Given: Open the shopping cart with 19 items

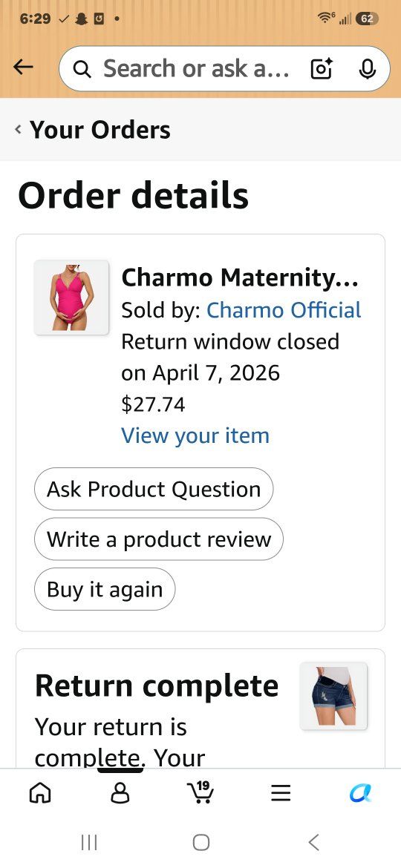Looking at the screenshot, I should (200, 792).
